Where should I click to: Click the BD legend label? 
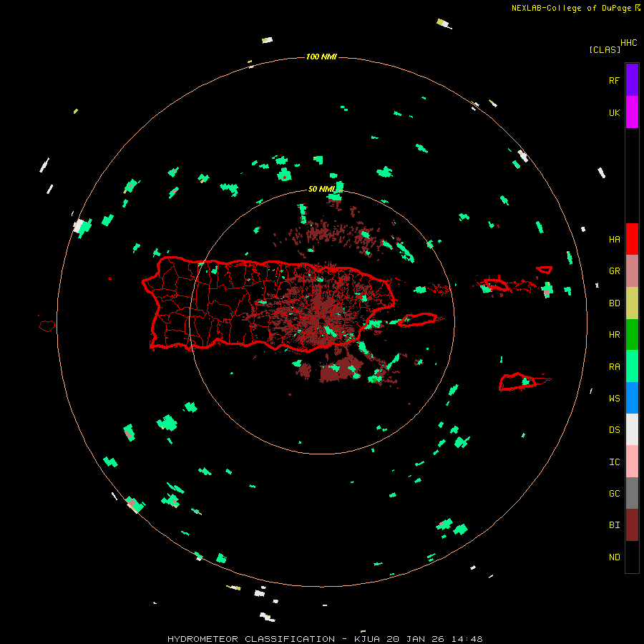pyautogui.click(x=614, y=303)
